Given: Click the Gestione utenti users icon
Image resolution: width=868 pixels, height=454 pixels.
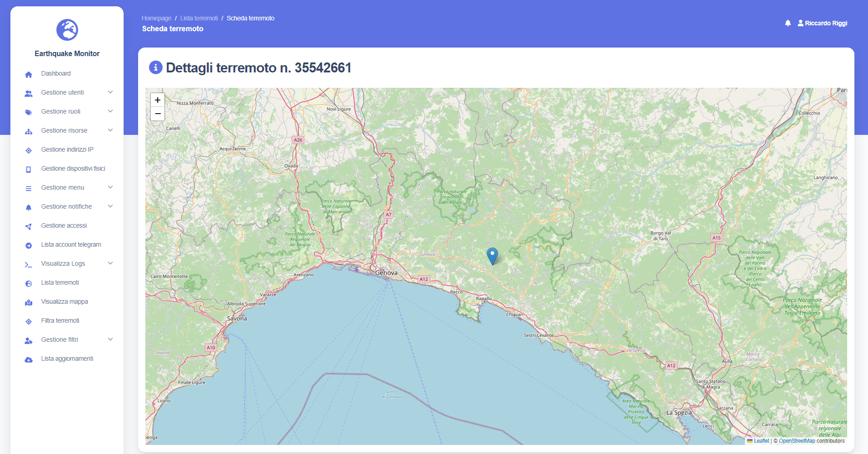Looking at the screenshot, I should click(29, 93).
